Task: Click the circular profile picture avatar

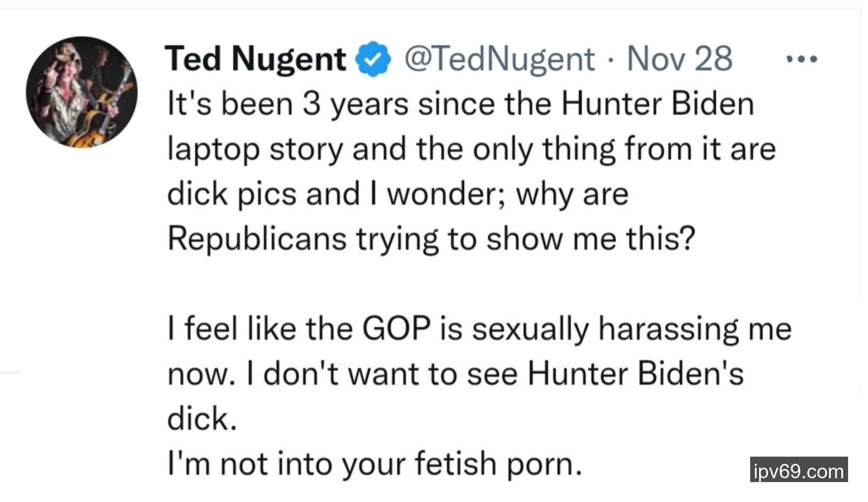Action: click(x=82, y=92)
